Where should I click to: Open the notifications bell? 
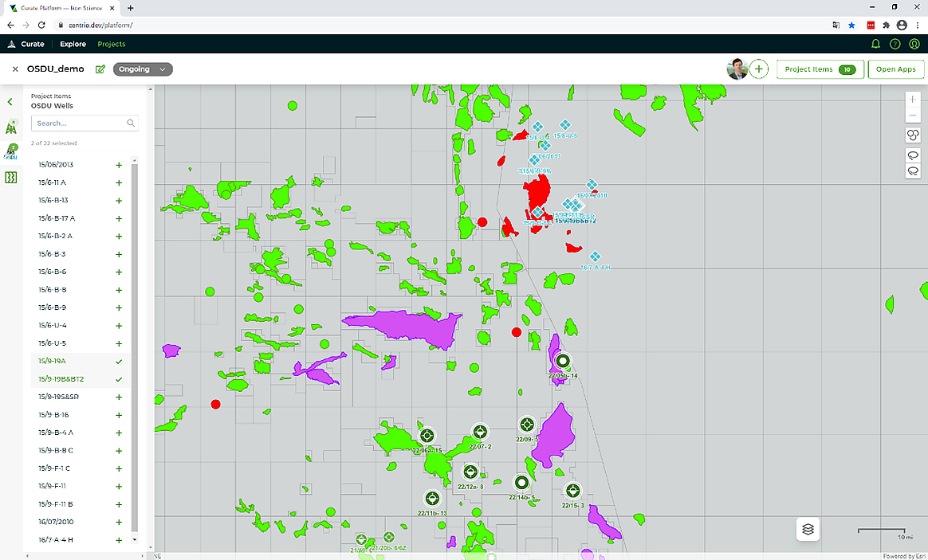pos(875,44)
